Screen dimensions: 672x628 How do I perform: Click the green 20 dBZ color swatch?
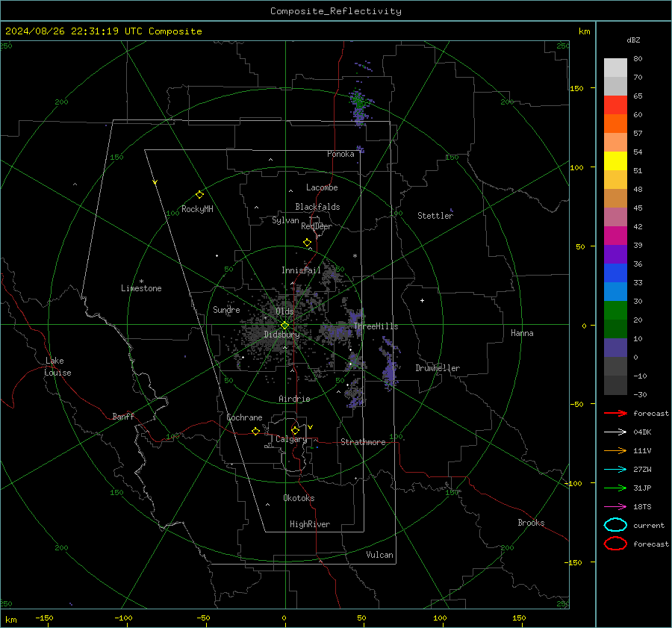[x=615, y=311]
